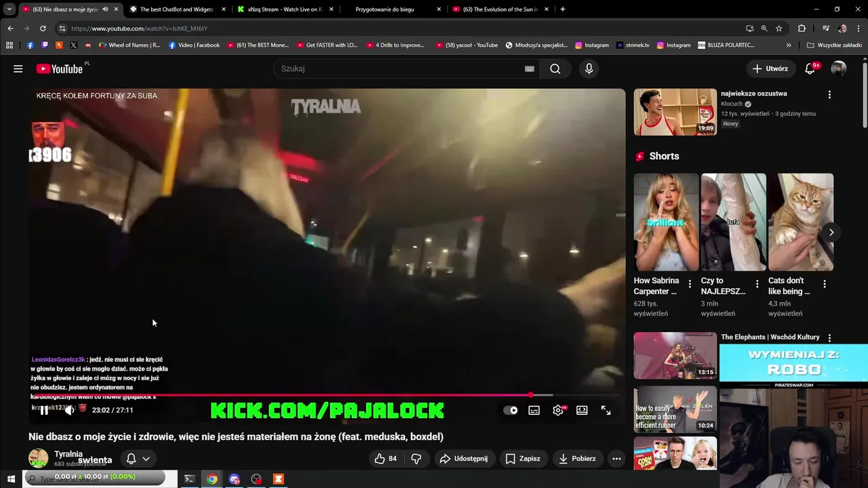The width and height of the screenshot is (868, 488).
Task: Open the efficient runner 10:24 video
Action: pos(675,409)
